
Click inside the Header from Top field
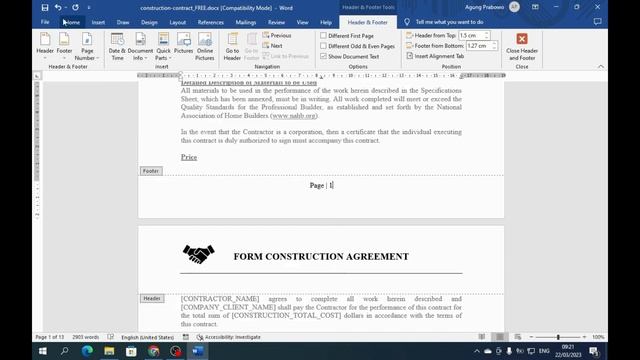(471, 36)
